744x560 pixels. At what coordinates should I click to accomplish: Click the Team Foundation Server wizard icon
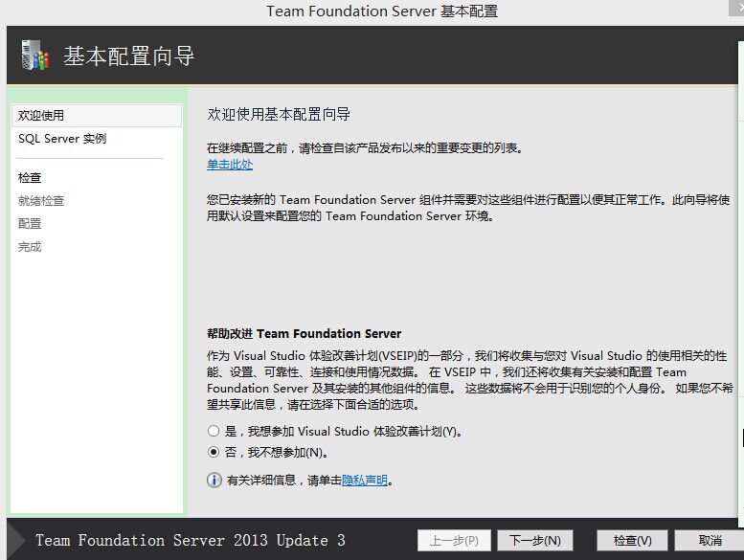coord(34,55)
